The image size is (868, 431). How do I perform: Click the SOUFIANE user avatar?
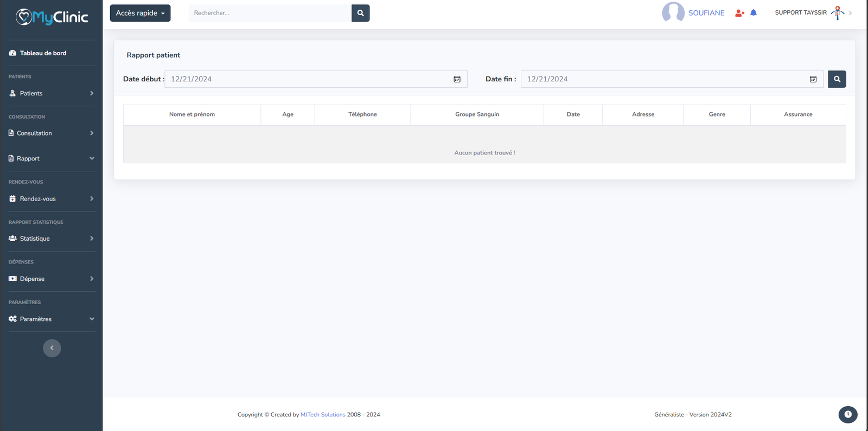click(x=673, y=12)
